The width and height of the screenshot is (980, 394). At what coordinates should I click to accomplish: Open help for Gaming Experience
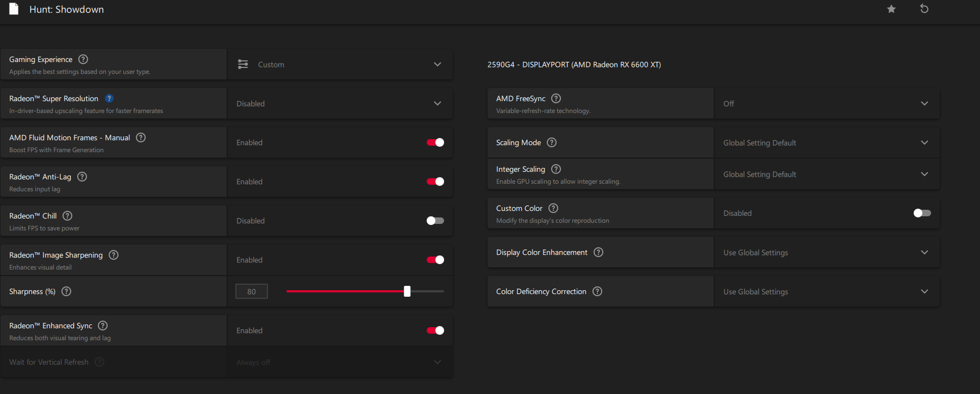83,59
